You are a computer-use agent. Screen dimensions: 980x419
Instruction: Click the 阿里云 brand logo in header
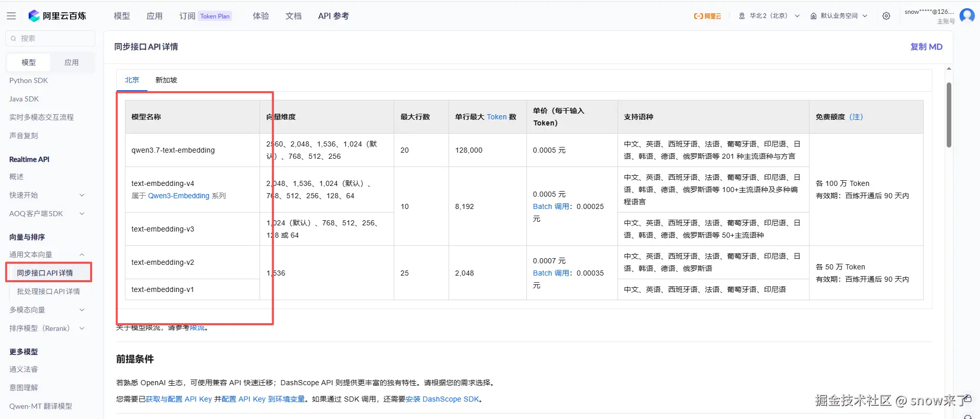click(707, 16)
